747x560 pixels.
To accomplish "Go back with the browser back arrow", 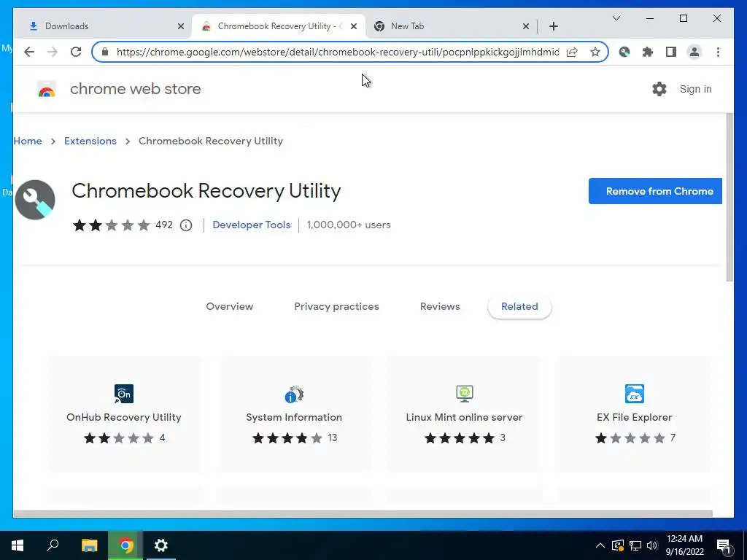I will coord(29,52).
